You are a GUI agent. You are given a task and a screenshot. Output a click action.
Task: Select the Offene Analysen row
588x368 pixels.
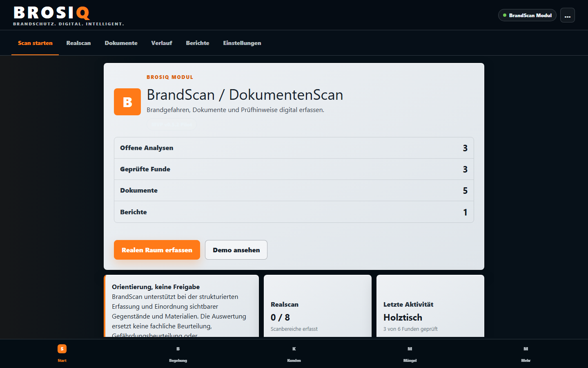point(294,148)
